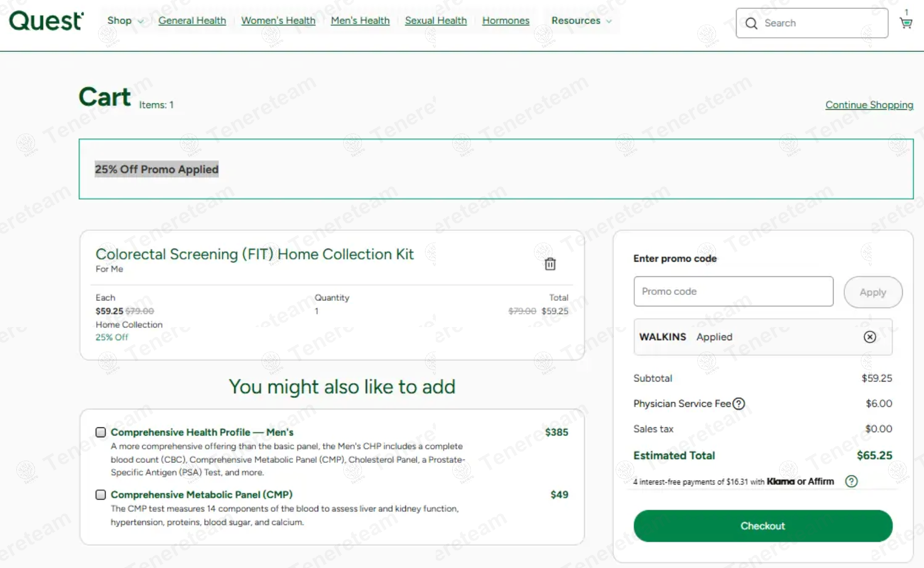
Task: Check Comprehensive Metabolic Panel (CMP) box
Action: (101, 495)
